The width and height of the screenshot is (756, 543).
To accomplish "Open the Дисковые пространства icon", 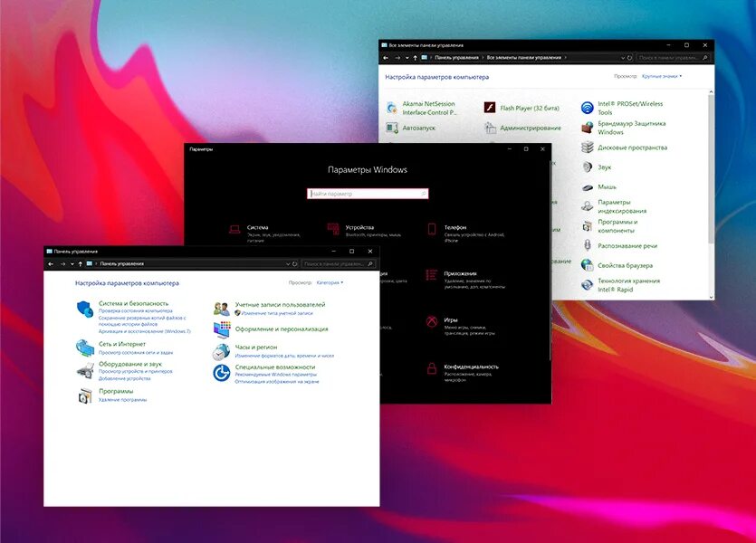I will click(588, 148).
